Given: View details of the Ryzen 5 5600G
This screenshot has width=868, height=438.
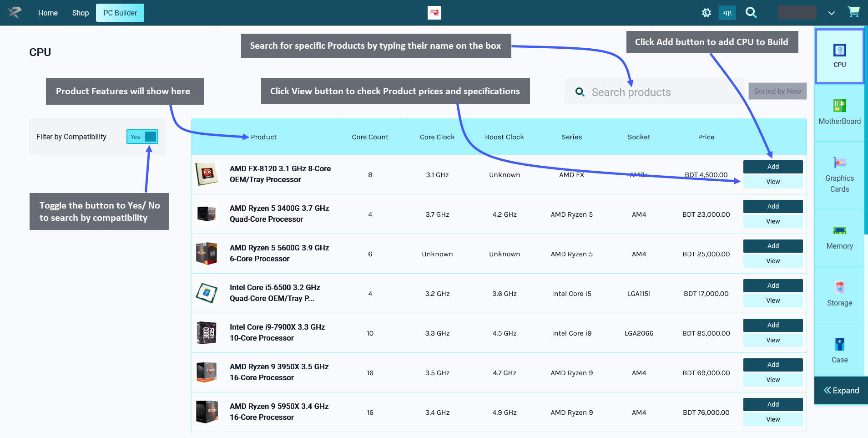Looking at the screenshot, I should click(x=773, y=261).
